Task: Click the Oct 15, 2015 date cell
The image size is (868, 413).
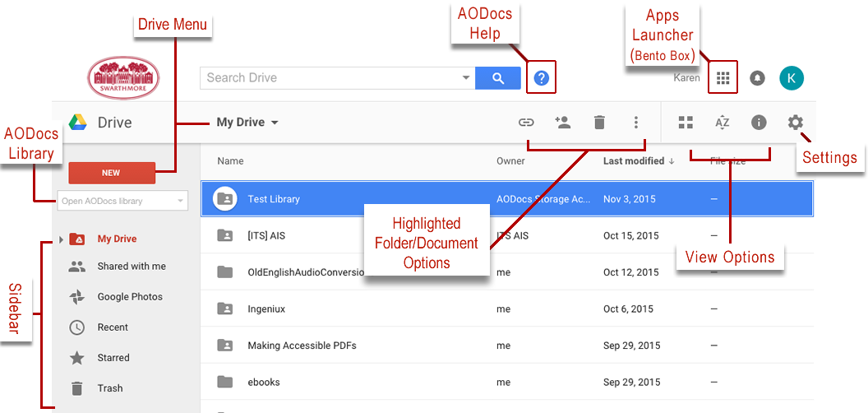Action: (x=631, y=235)
